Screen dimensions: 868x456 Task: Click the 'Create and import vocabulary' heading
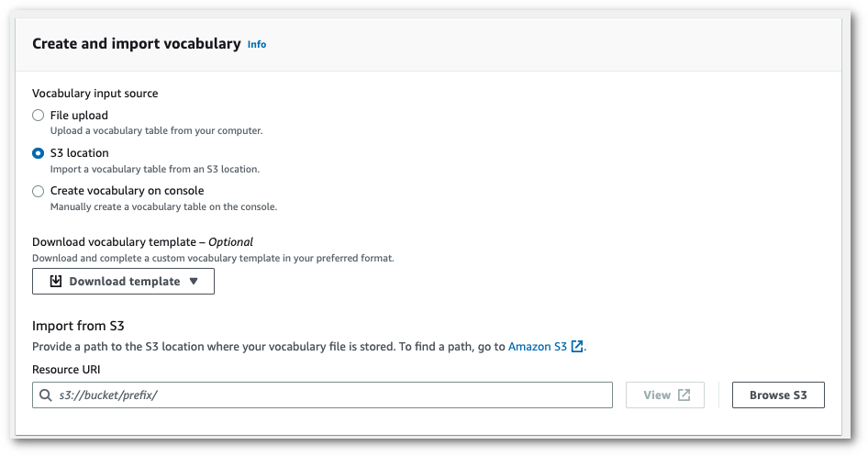click(136, 43)
